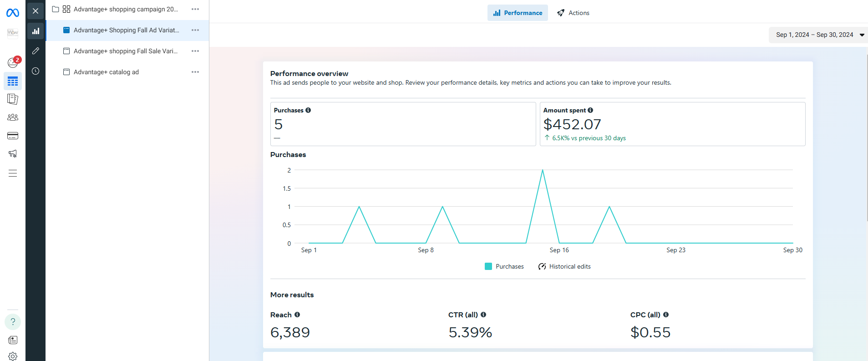Select Advantage+ shopping Fall Sale ad set

tap(125, 51)
